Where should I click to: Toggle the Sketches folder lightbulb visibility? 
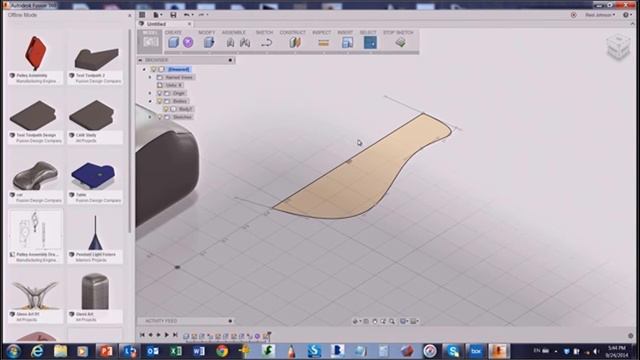[160, 117]
